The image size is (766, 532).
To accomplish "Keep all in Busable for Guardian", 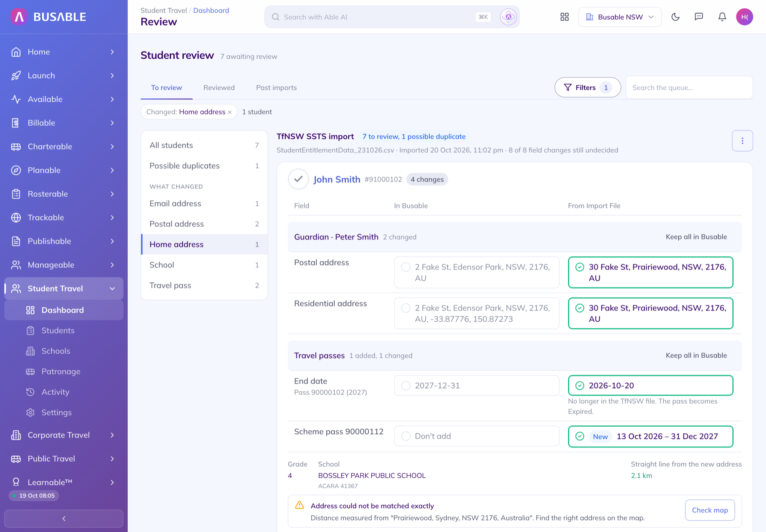I will coord(696,237).
